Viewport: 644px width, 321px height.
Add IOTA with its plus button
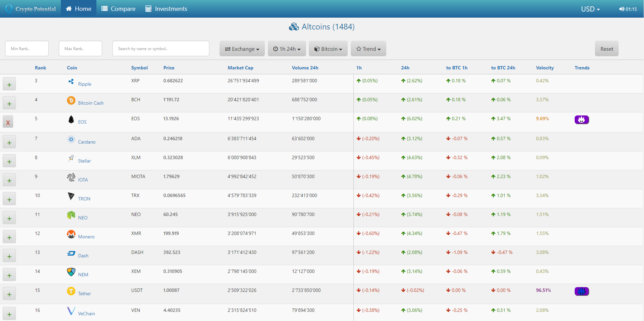click(x=9, y=180)
